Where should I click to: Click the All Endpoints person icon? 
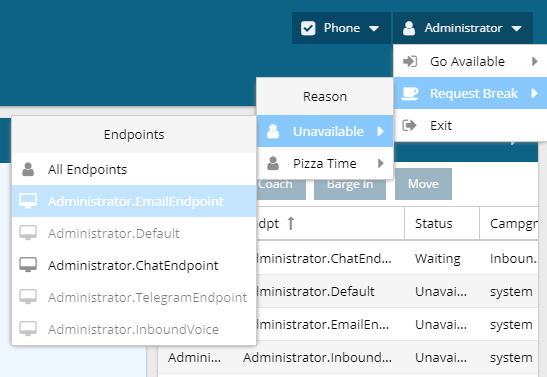[28, 169]
